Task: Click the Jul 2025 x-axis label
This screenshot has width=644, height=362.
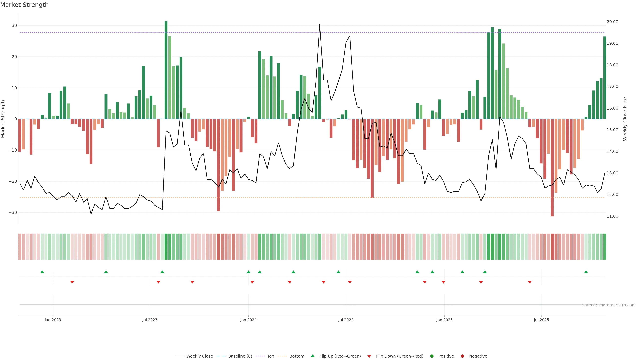Action: [541, 320]
